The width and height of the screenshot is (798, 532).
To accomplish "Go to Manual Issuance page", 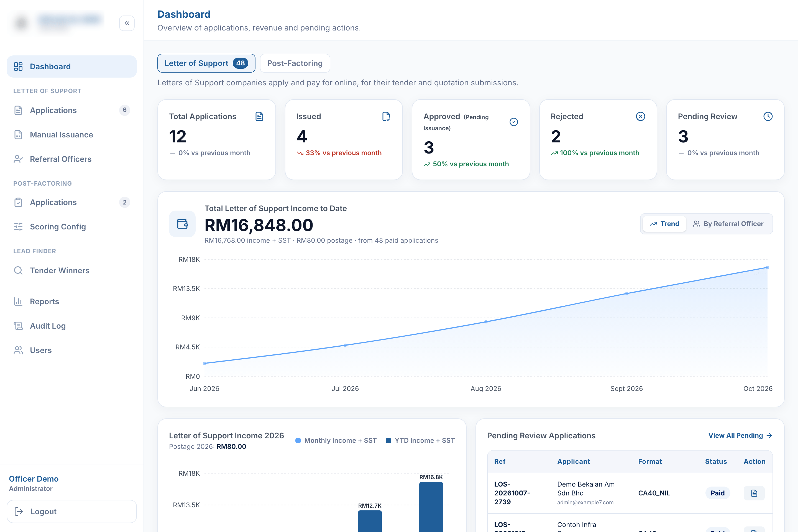I will (71, 135).
